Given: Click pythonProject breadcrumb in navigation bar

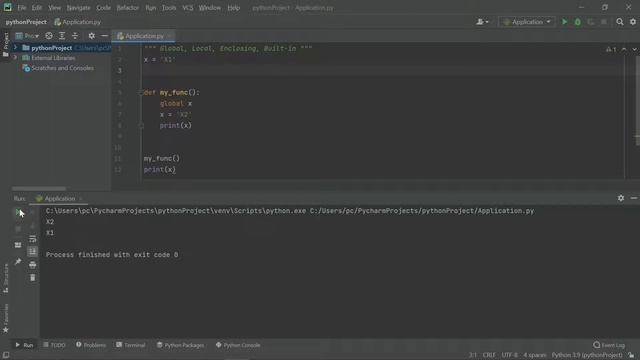Looking at the screenshot, I should point(26,22).
